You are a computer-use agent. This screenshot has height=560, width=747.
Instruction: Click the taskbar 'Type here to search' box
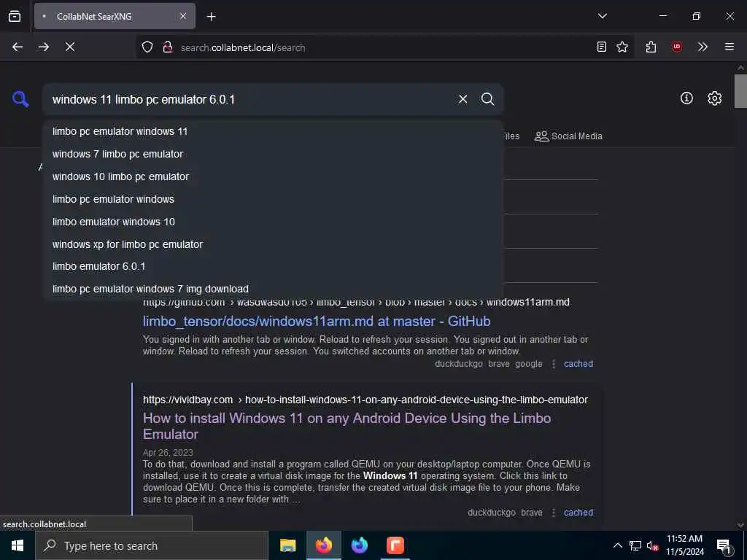(152, 545)
